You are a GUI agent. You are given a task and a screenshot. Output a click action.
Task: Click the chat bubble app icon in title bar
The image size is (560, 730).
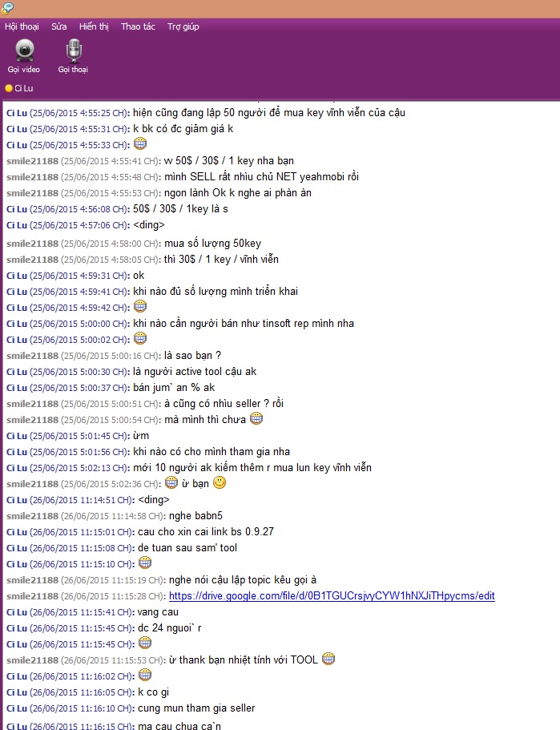tap(7, 7)
